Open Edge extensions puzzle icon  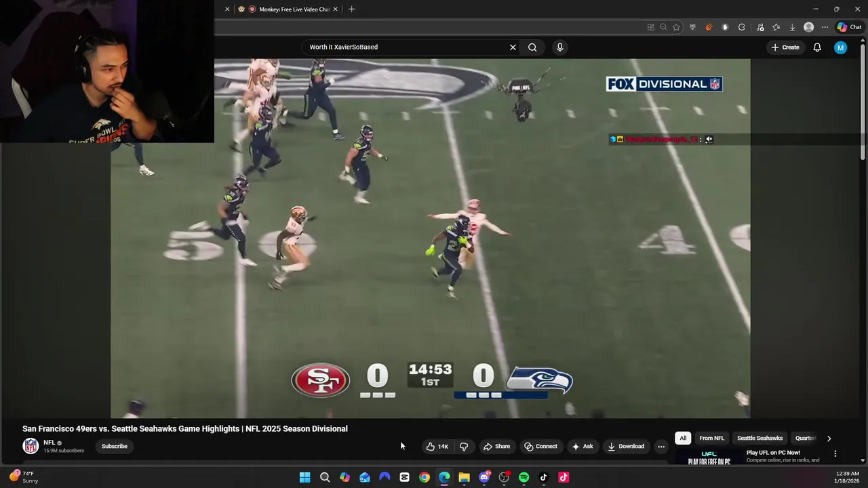(741, 27)
